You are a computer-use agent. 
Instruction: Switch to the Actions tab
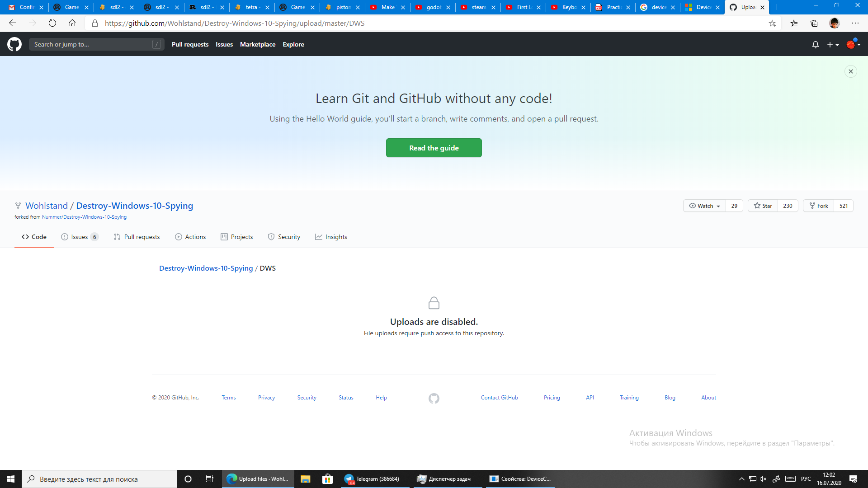(190, 237)
